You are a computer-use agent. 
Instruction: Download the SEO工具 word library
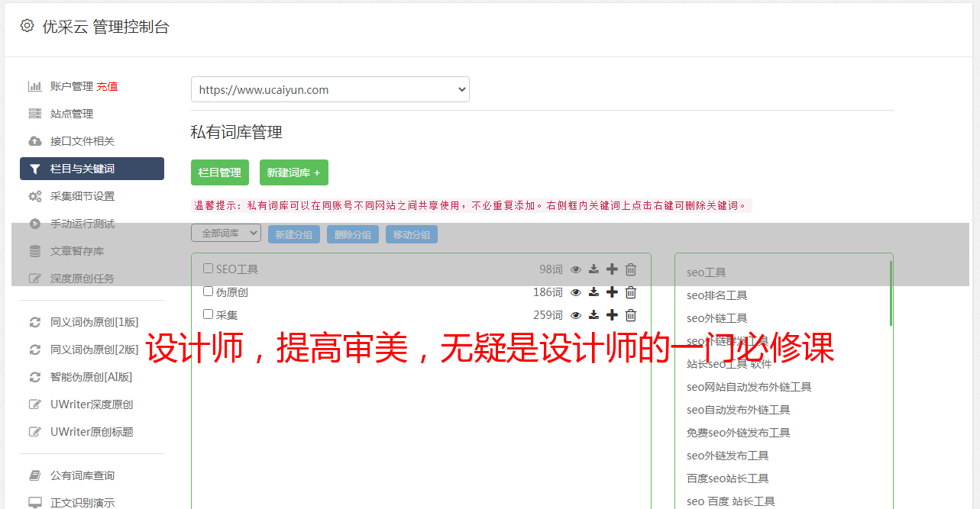pyautogui.click(x=593, y=269)
